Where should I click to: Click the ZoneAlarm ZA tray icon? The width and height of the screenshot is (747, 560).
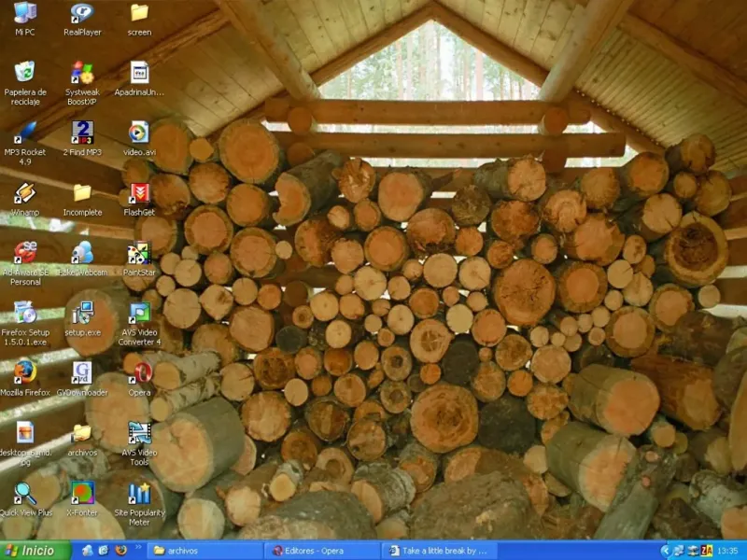pos(707,551)
